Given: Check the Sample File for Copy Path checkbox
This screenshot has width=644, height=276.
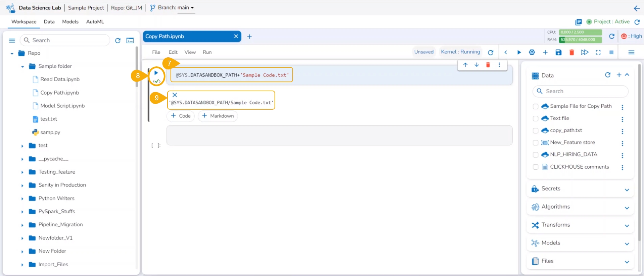Looking at the screenshot, I should (536, 107).
